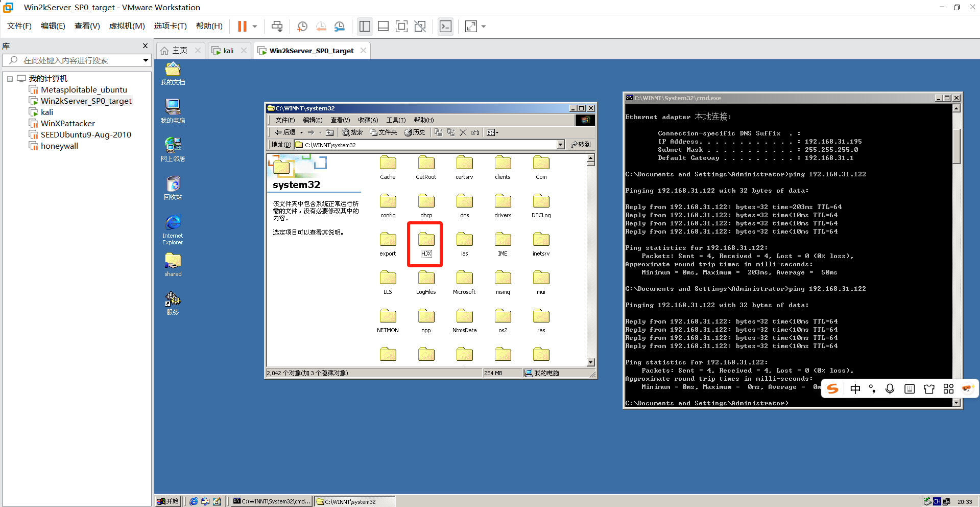Open the views dropdown in Explorer toolbar
Viewport: 980px width, 507px height.
coord(492,132)
